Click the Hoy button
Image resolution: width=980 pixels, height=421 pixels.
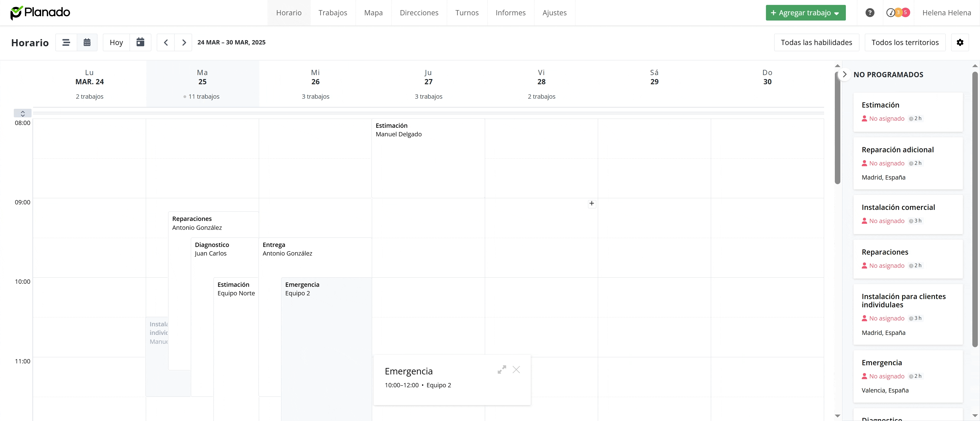116,42
